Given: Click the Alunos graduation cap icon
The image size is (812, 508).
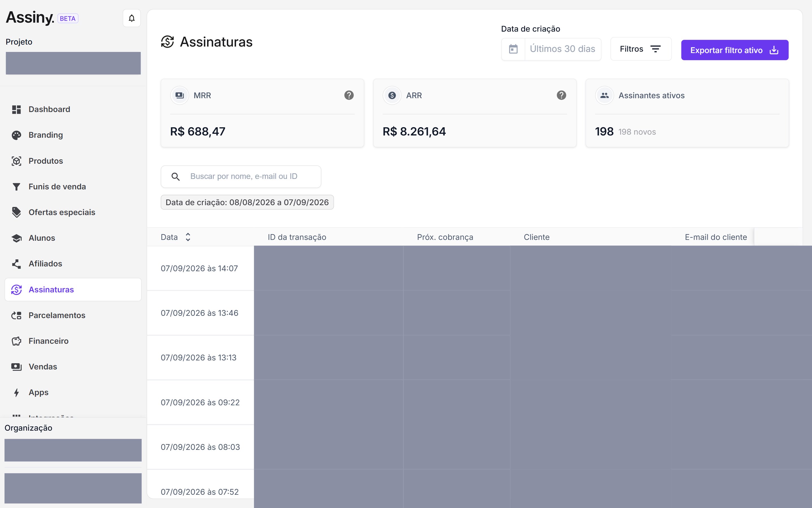Looking at the screenshot, I should tap(16, 238).
